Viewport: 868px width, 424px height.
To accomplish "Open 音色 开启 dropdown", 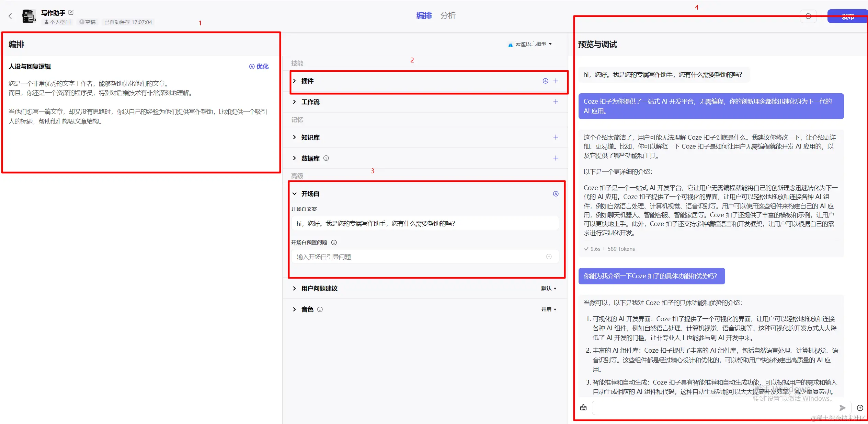I will pos(548,309).
